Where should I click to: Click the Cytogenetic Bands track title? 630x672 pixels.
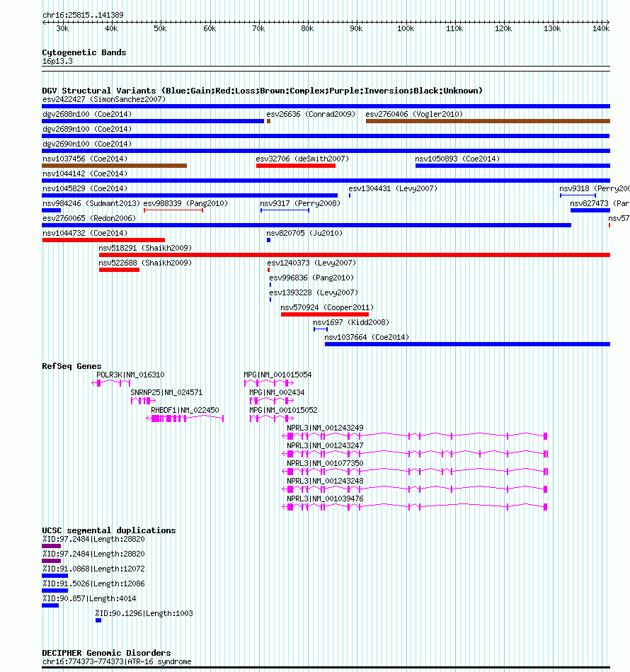(84, 52)
